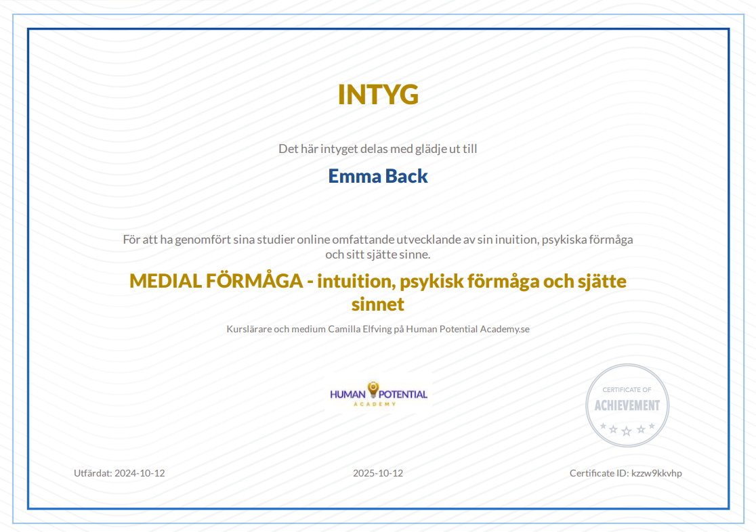The image size is (756, 532).
Task: Click the date 2025-10-12
Action: point(378,473)
